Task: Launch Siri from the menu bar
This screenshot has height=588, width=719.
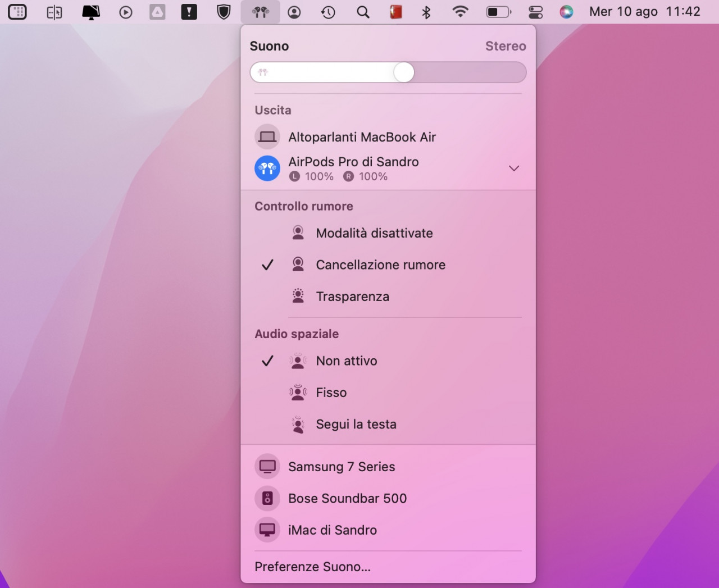Action: coord(566,12)
